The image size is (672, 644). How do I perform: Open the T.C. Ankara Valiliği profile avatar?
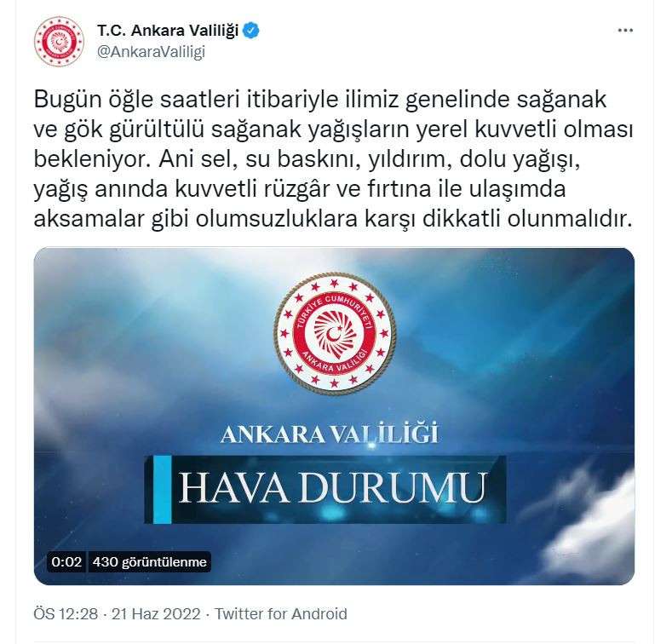click(59, 41)
